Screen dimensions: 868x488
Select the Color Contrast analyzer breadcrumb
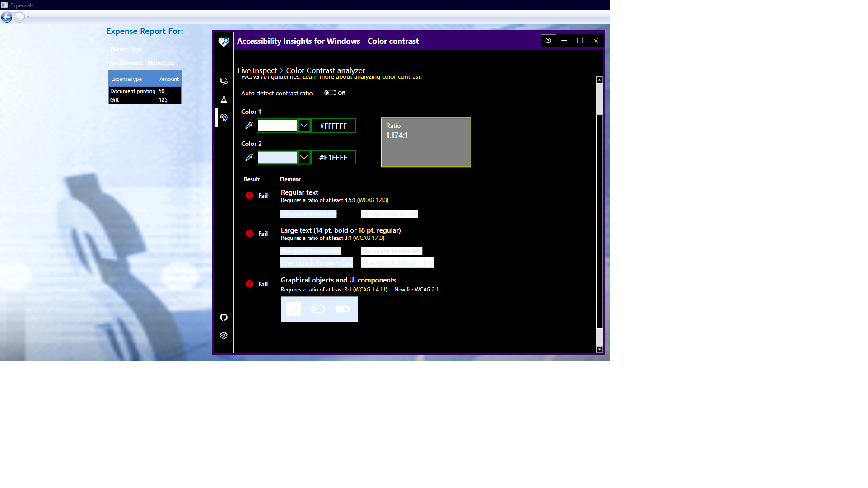click(x=325, y=70)
